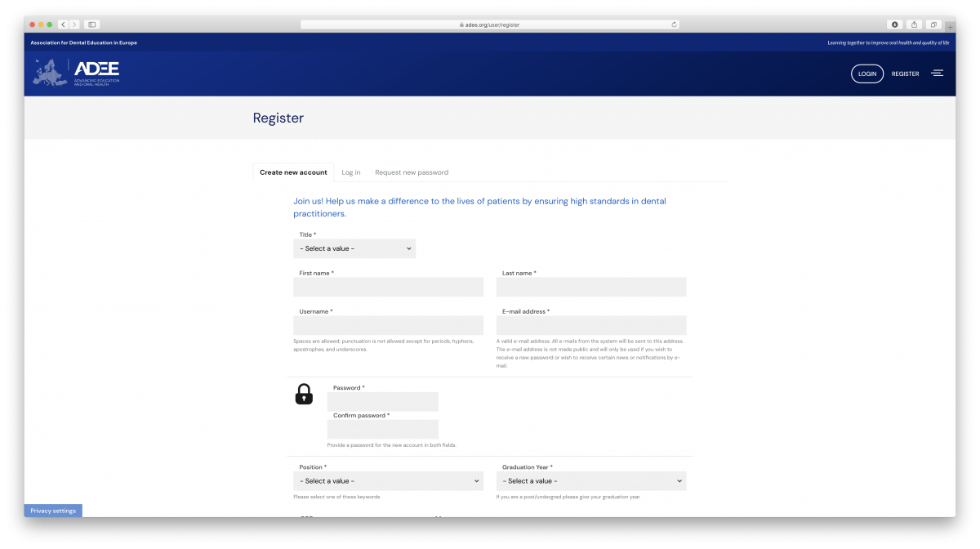The width and height of the screenshot is (980, 549).
Task: Open Privacy settings button
Action: (x=53, y=511)
